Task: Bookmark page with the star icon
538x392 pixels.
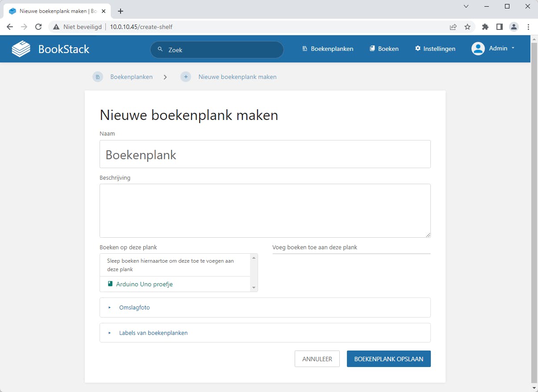Action: click(x=467, y=27)
